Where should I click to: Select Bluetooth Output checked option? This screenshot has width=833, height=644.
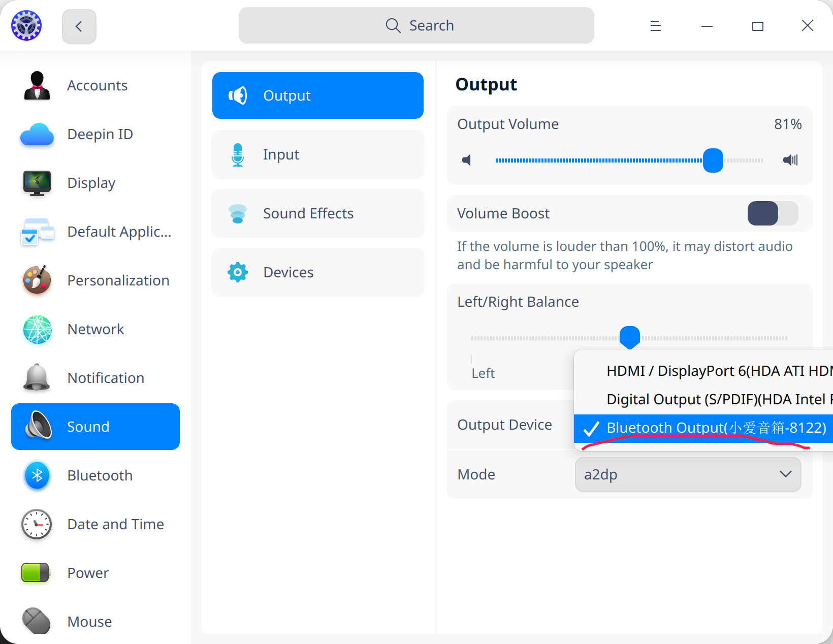[711, 428]
